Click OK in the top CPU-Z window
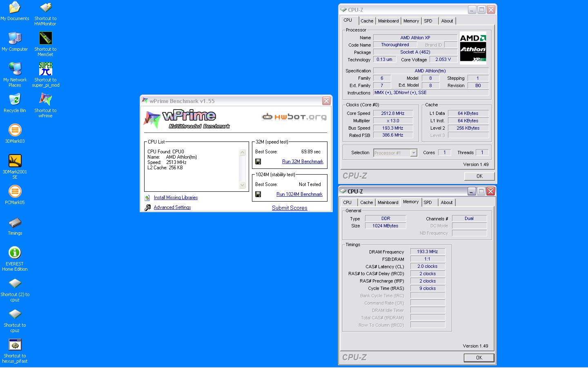 pyautogui.click(x=479, y=176)
